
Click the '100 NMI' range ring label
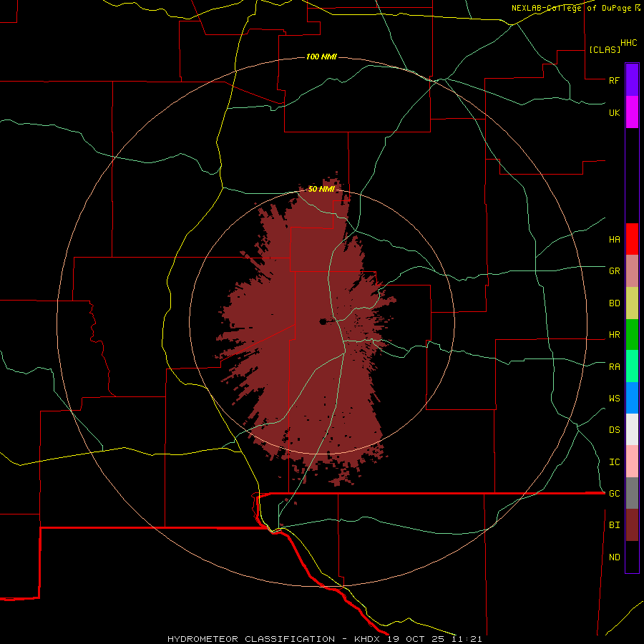pyautogui.click(x=321, y=57)
